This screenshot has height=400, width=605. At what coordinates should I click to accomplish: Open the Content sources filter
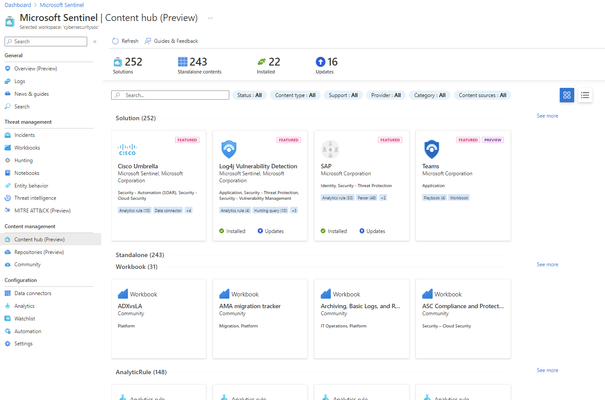(x=482, y=95)
